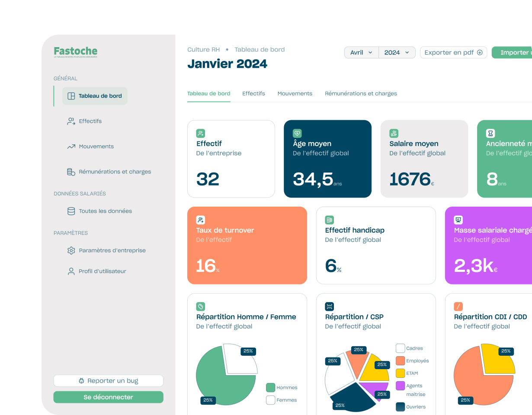Switch to the Mouvements tab

[295, 93]
